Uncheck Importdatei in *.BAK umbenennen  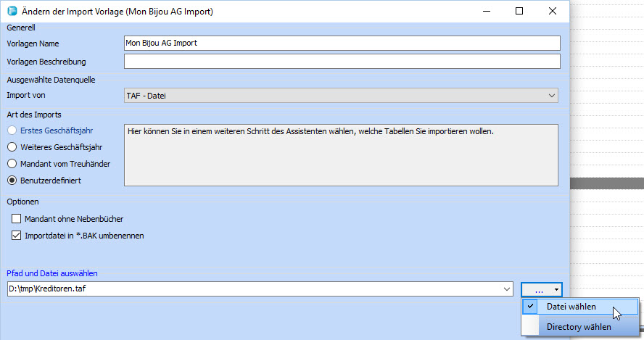pyautogui.click(x=17, y=236)
